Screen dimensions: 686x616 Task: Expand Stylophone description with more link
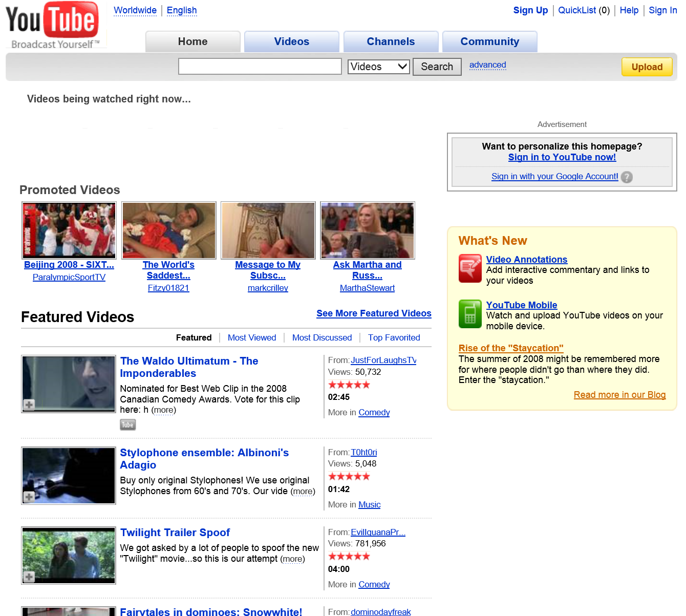pos(303,492)
